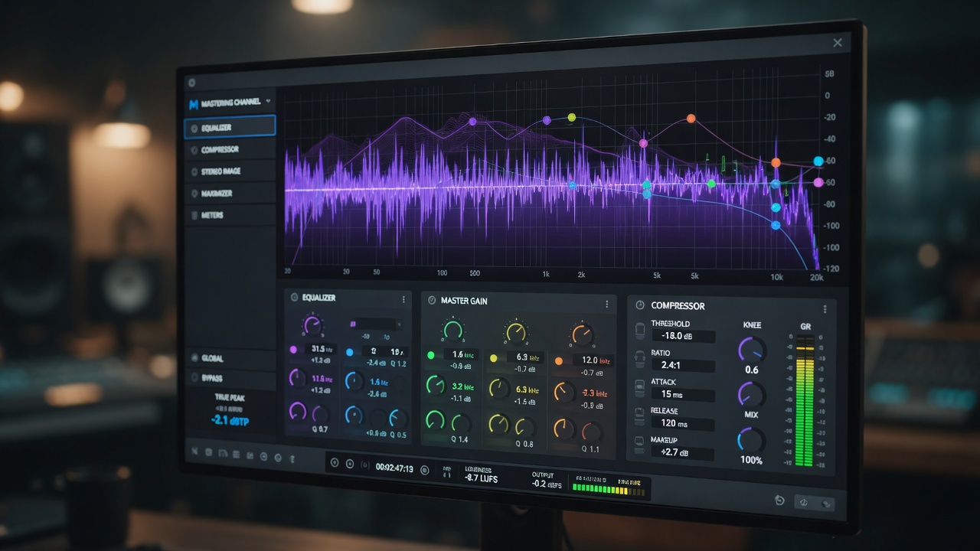Toggle the Equalizer panel power icon
Viewport: 980px width, 551px height.
coord(293,298)
